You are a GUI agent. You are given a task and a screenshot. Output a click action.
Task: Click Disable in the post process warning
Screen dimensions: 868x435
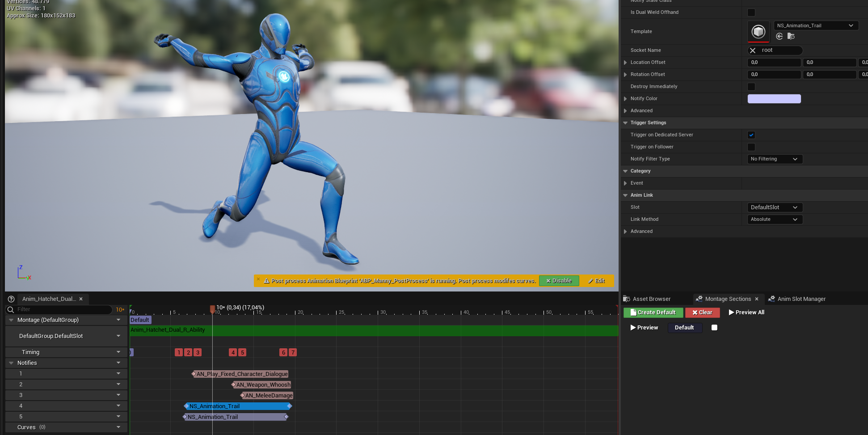(x=559, y=281)
